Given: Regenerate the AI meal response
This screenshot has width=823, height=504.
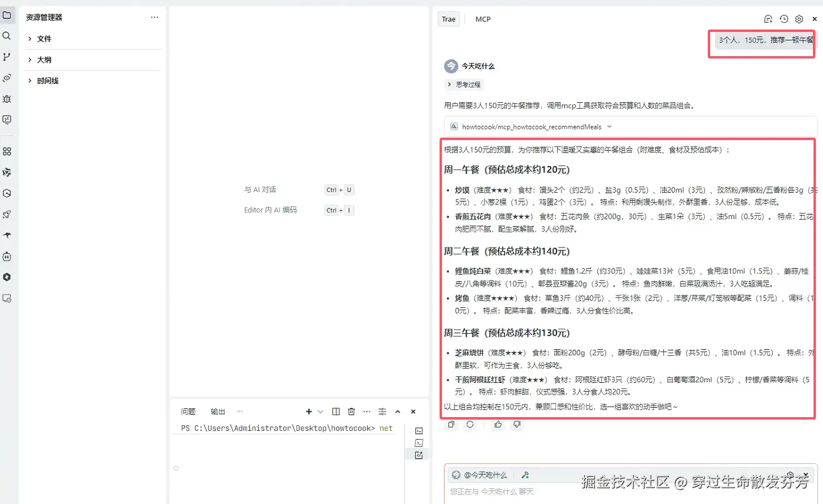Looking at the screenshot, I should click(x=470, y=425).
